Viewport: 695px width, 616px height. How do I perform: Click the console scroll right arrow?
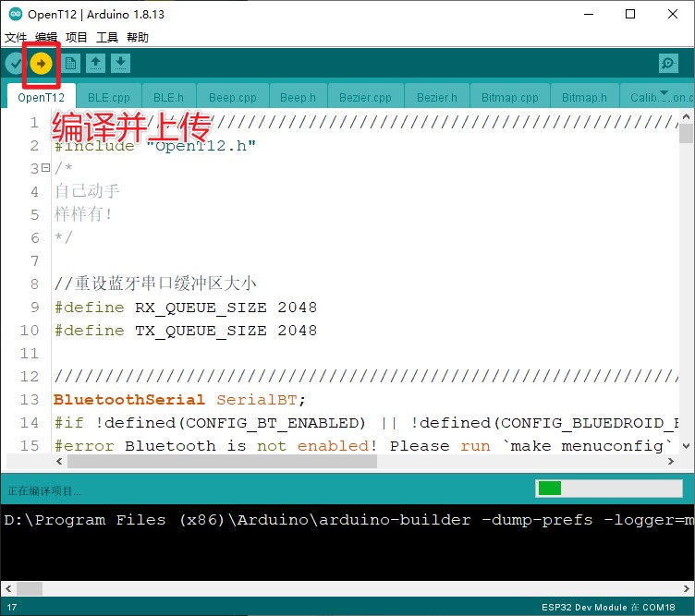[686, 588]
